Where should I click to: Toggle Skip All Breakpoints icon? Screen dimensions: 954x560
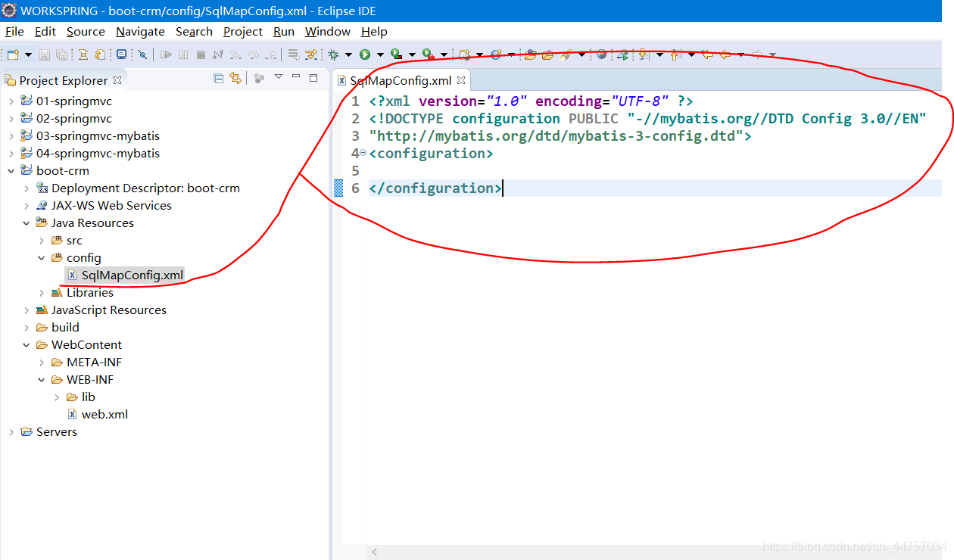coord(142,54)
